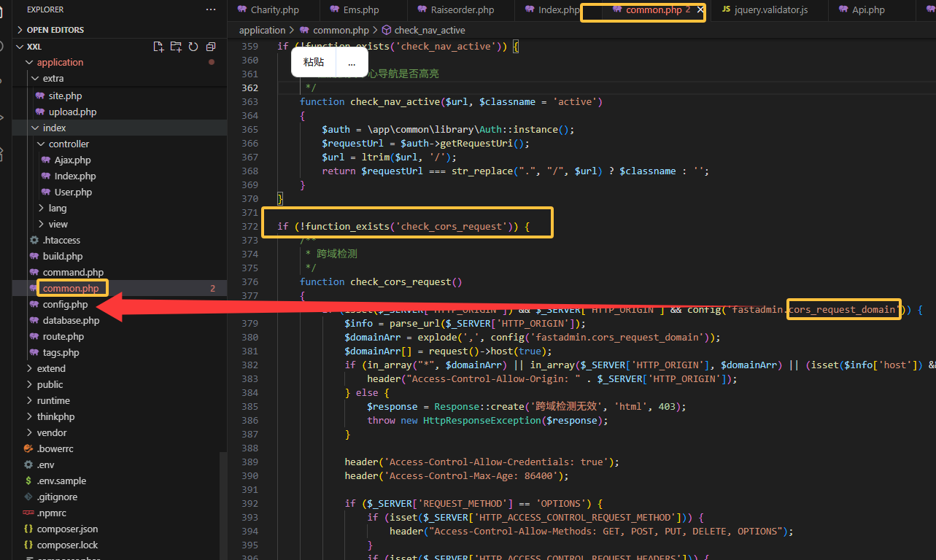
Task: Expand the OPEN EDITORS section
Action: [55, 30]
